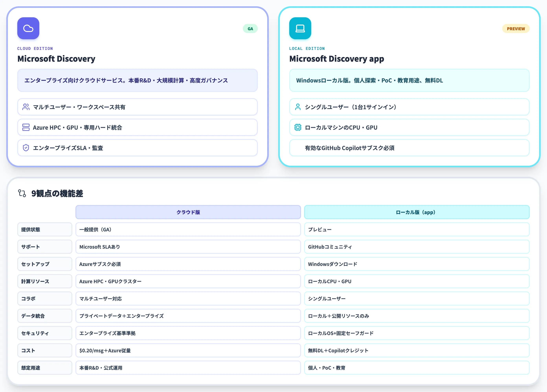Click the Azureサブスク必須 cell

(x=188, y=264)
